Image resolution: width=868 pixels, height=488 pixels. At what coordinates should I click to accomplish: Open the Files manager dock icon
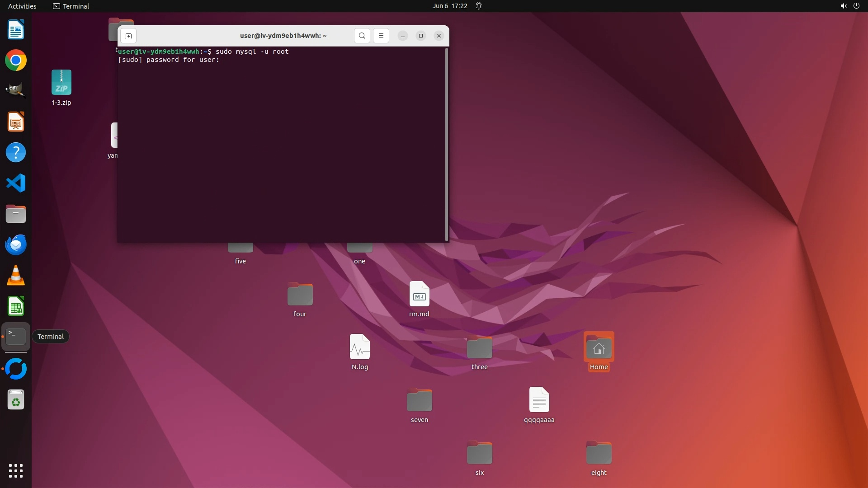16,214
